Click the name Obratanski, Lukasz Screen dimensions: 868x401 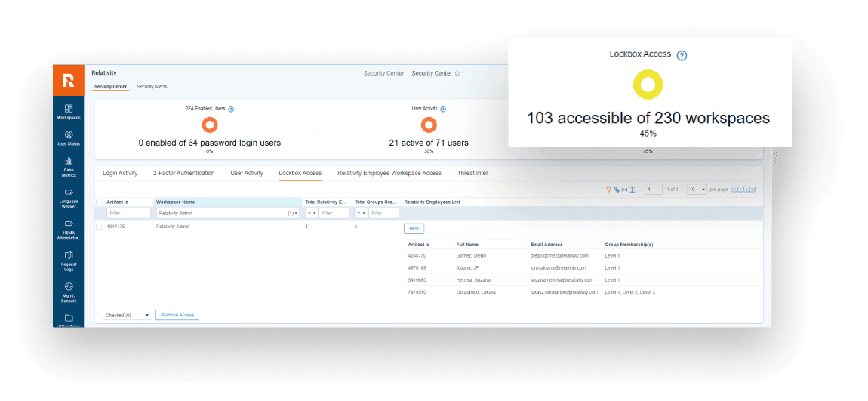476,292
